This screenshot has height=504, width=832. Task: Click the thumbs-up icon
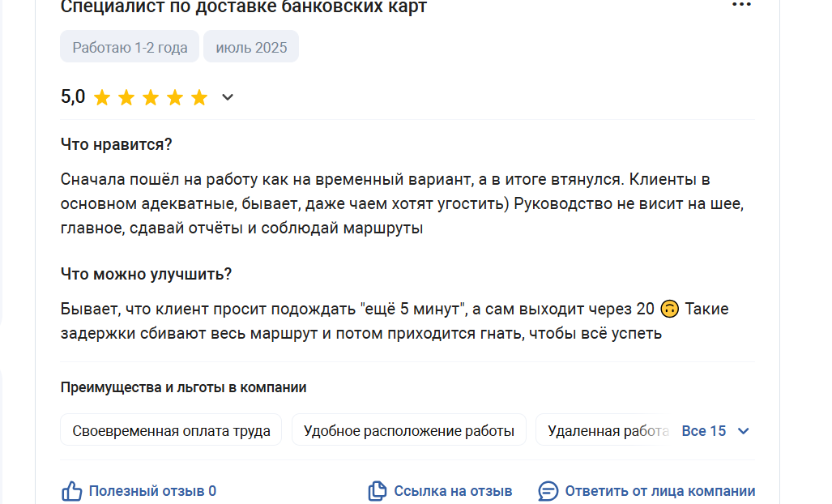pos(71,491)
